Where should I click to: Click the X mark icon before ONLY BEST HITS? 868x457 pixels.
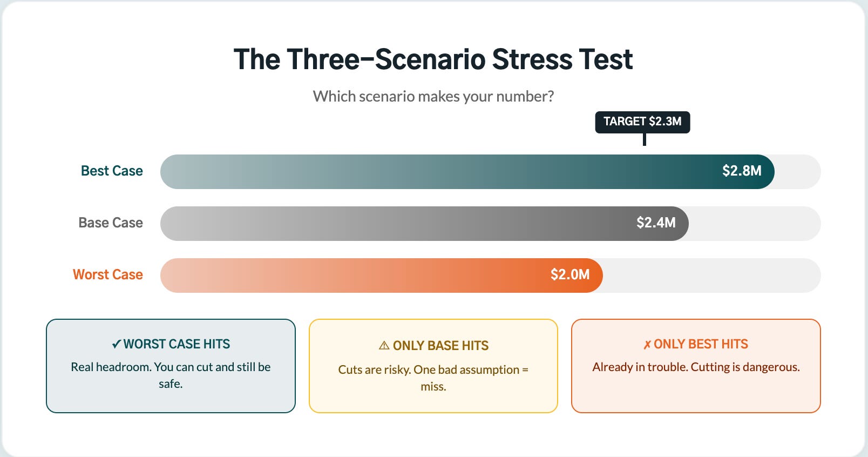(647, 345)
